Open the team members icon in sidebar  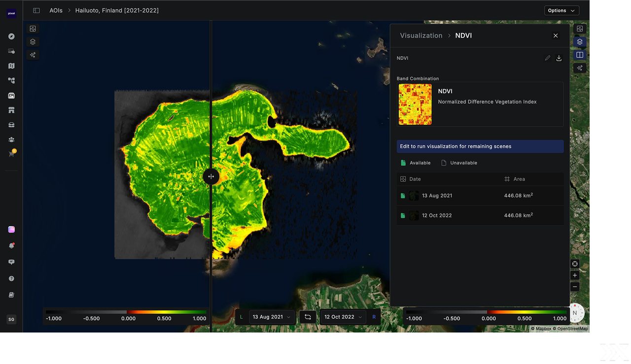(x=11, y=140)
